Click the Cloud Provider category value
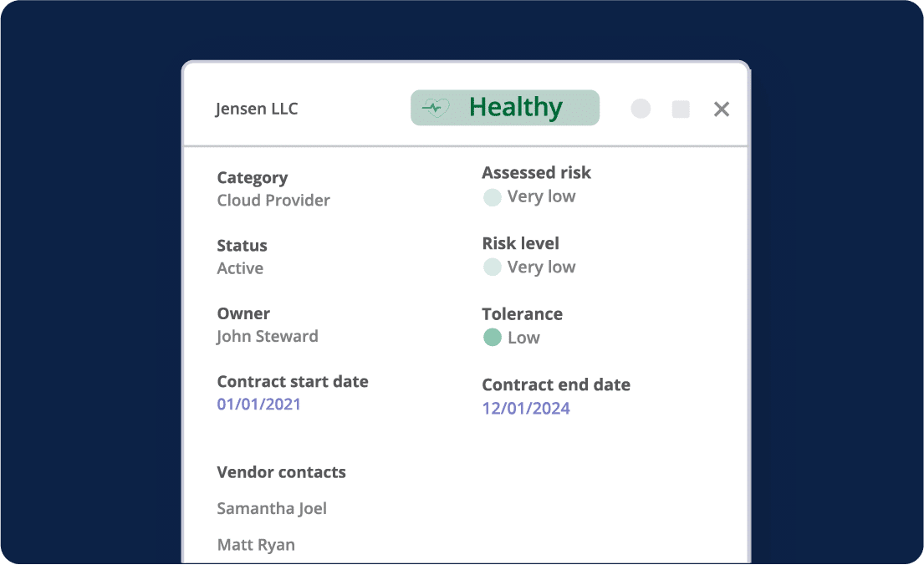The image size is (924, 570). coord(273,201)
